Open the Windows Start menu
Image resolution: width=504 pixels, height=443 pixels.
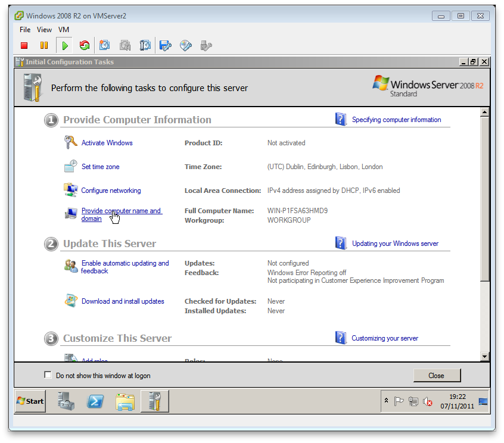(30, 401)
